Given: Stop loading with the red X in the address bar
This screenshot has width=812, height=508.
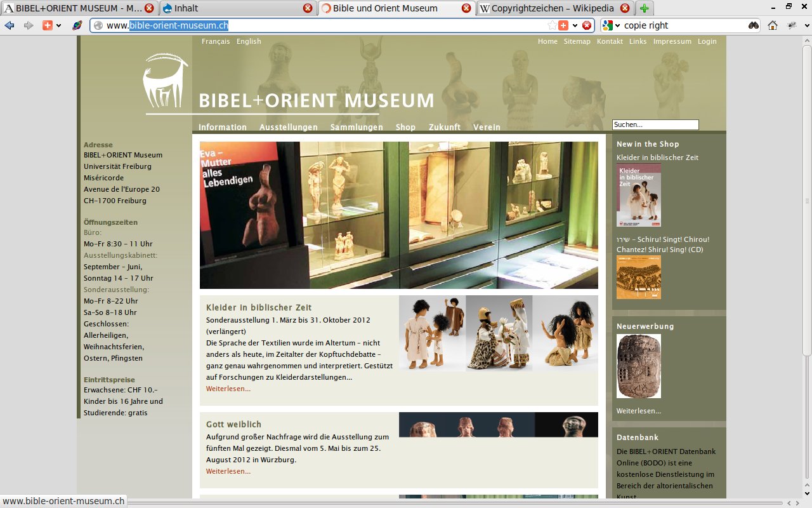Looking at the screenshot, I should [x=587, y=25].
